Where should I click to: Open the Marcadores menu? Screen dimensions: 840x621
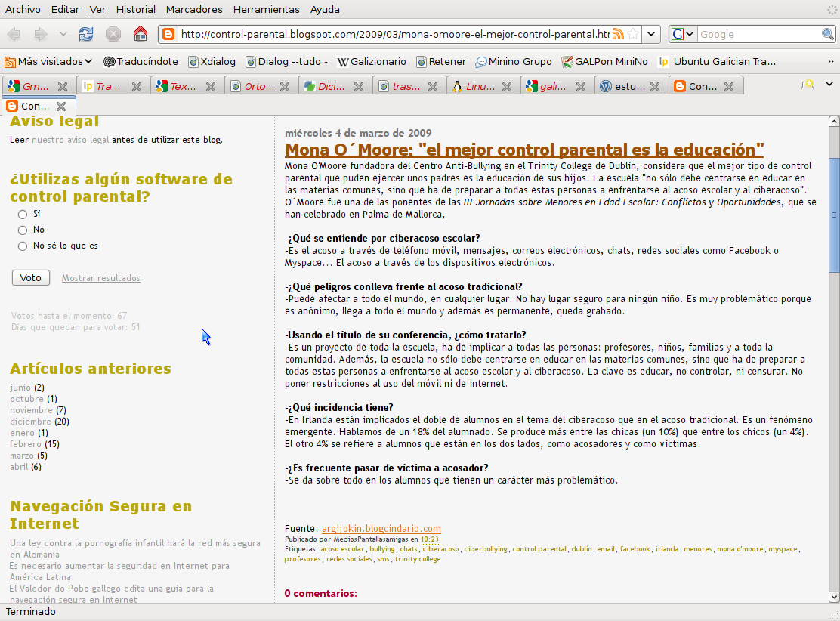[194, 9]
